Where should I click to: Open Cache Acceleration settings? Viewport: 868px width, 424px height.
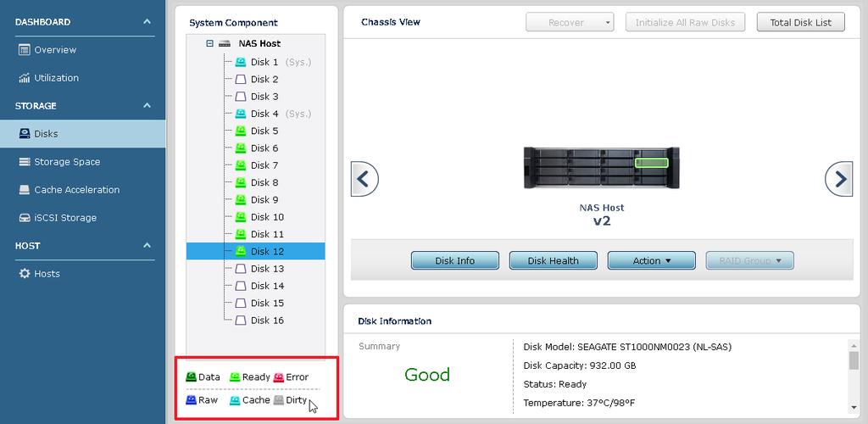(83, 190)
